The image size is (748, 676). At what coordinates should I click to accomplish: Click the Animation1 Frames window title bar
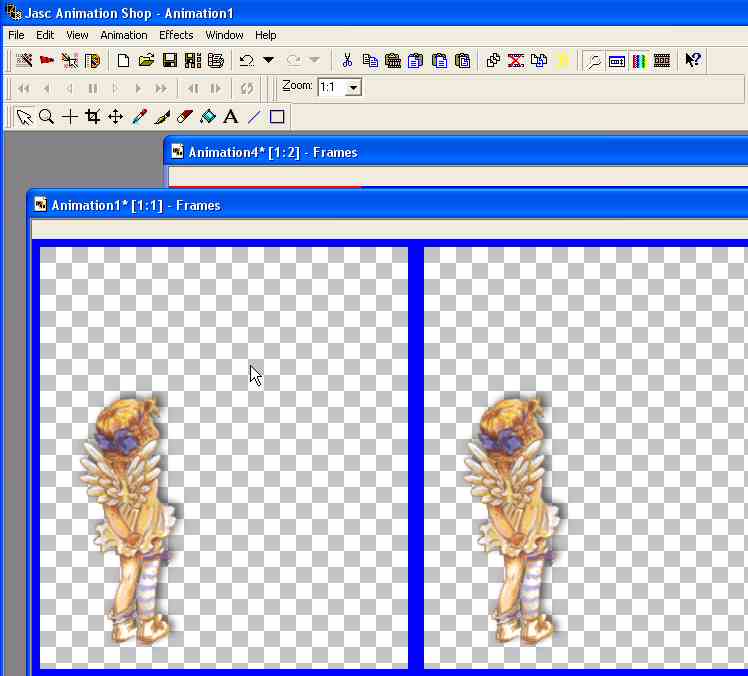389,206
